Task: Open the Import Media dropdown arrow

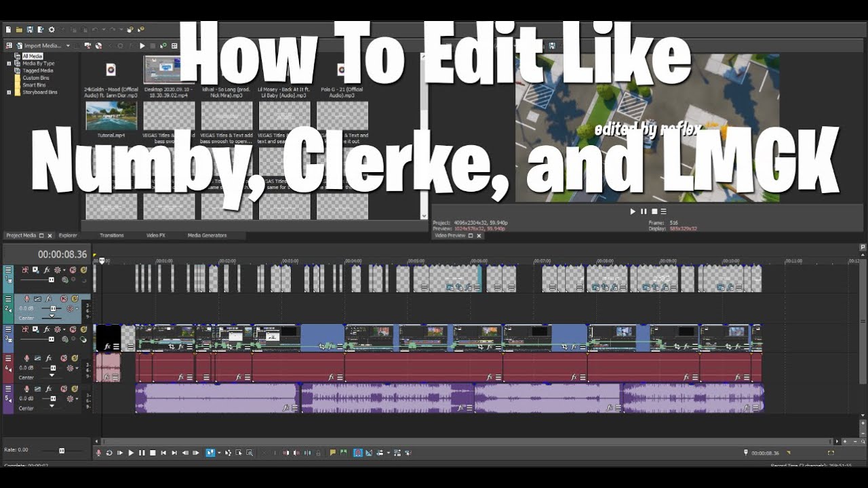Action: pyautogui.click(x=68, y=46)
